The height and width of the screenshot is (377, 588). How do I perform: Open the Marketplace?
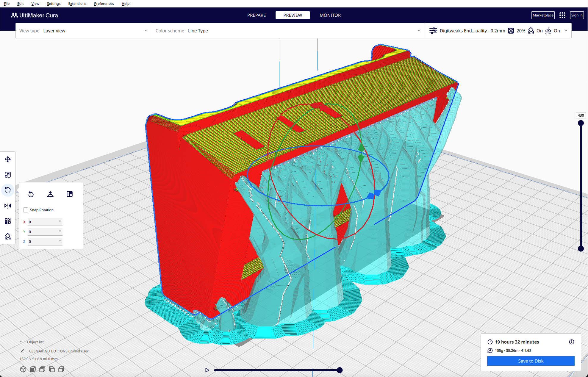543,15
